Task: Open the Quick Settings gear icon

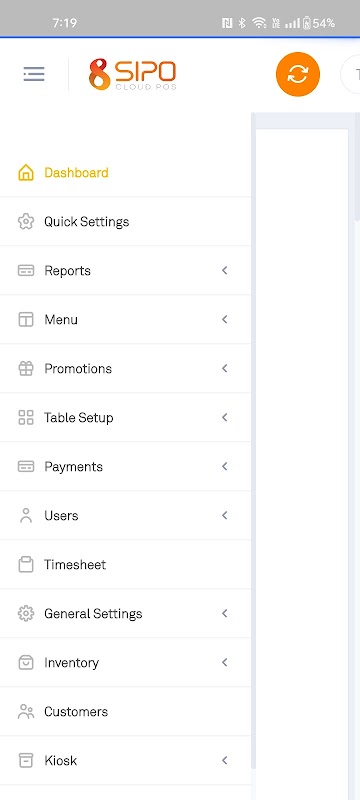Action: point(26,221)
